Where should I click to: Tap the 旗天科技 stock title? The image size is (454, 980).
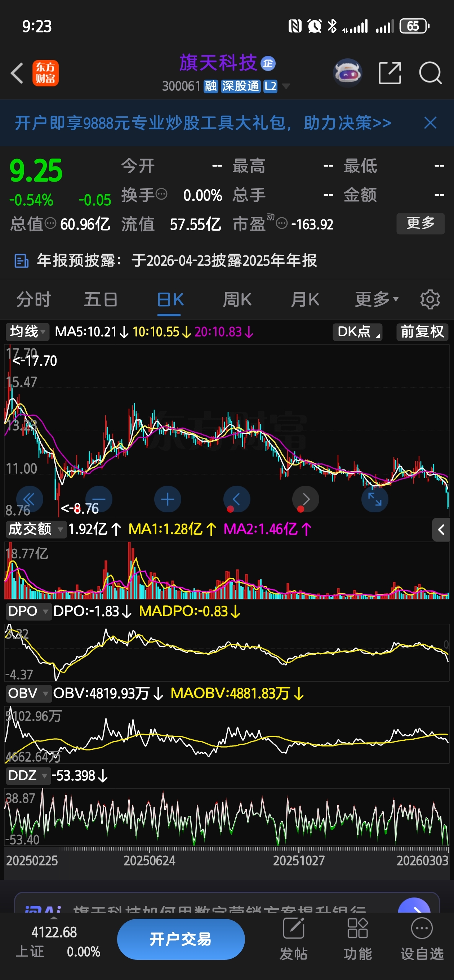pyautogui.click(x=218, y=63)
